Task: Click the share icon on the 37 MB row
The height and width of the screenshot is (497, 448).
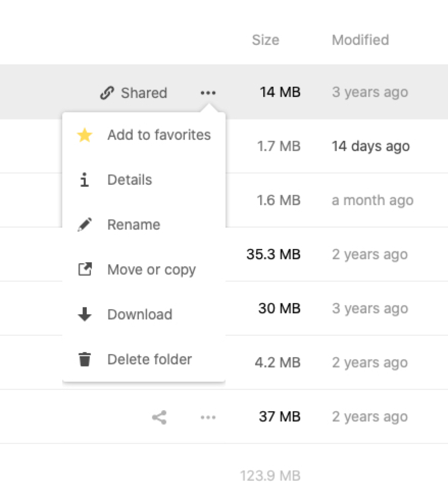Action: click(159, 417)
